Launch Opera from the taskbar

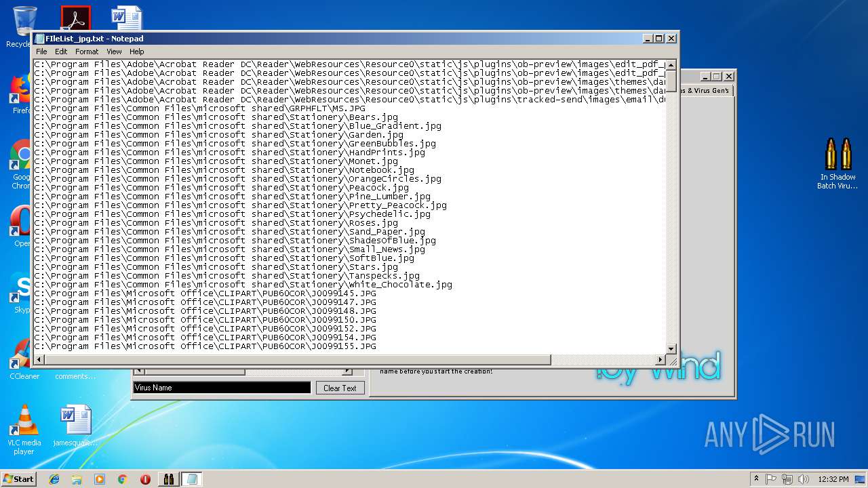[145, 479]
